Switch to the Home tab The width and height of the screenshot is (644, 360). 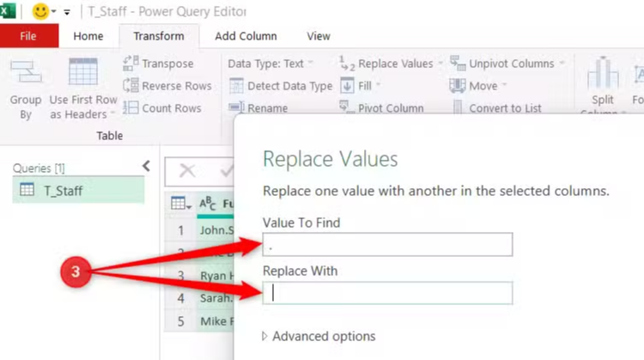click(x=88, y=36)
